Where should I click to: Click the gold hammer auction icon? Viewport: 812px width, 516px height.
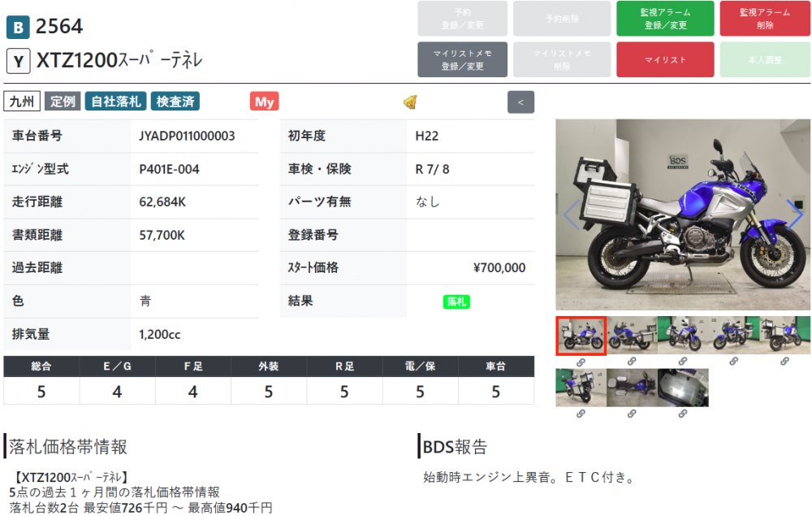pyautogui.click(x=411, y=102)
